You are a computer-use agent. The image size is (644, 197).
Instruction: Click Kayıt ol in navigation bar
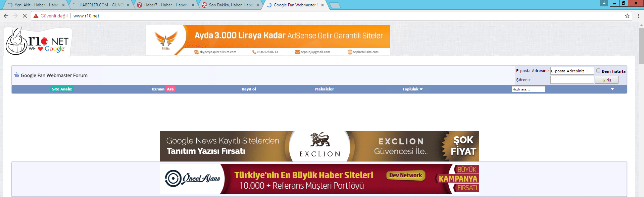click(249, 89)
